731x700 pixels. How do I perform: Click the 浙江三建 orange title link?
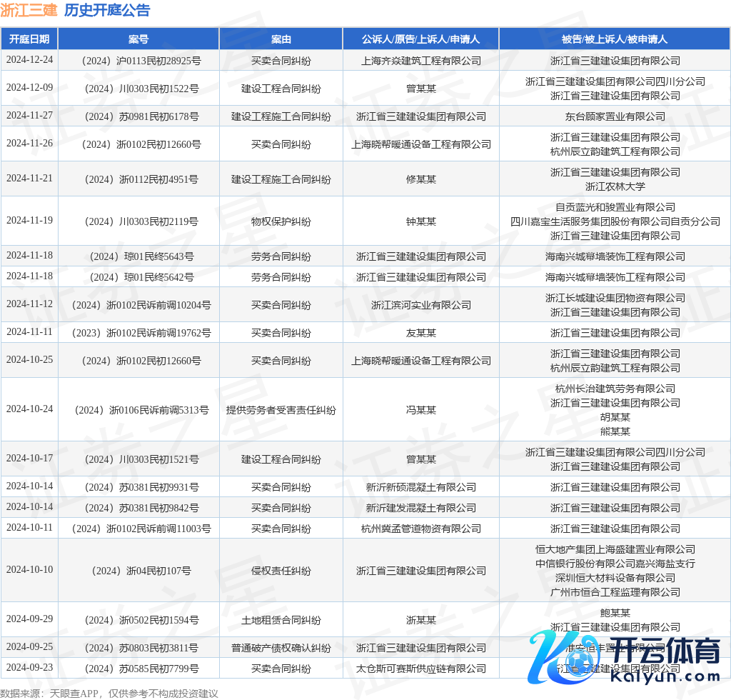pos(29,10)
